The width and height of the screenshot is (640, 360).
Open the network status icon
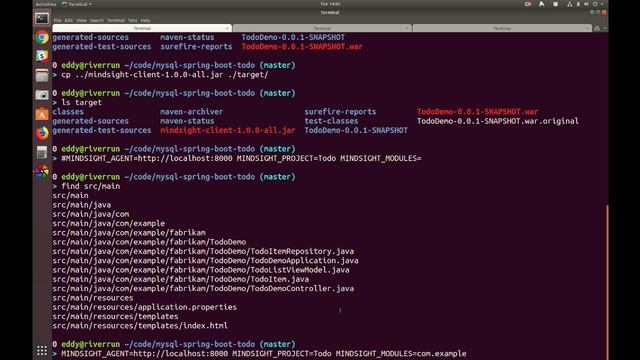click(x=569, y=4)
